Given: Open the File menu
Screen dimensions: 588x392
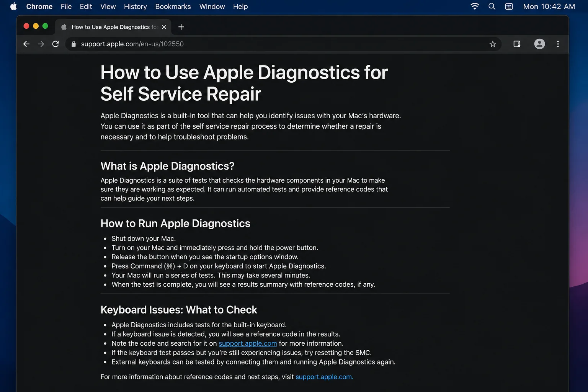Looking at the screenshot, I should coord(66,7).
